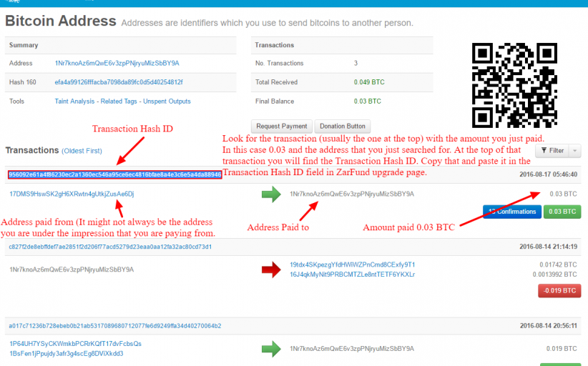Open sender address 17DMS9HswSK2gH6XRwtn4gUtkjZusAe6Dj
Screen dimensions: 588x366
tap(72, 194)
